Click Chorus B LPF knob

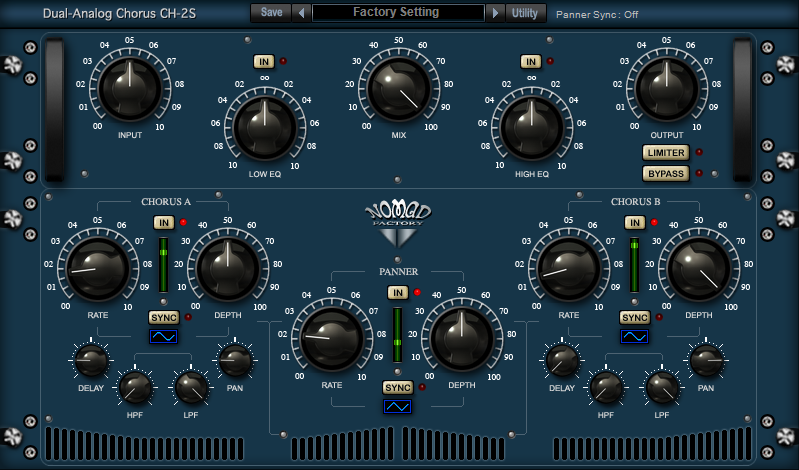pos(662,387)
